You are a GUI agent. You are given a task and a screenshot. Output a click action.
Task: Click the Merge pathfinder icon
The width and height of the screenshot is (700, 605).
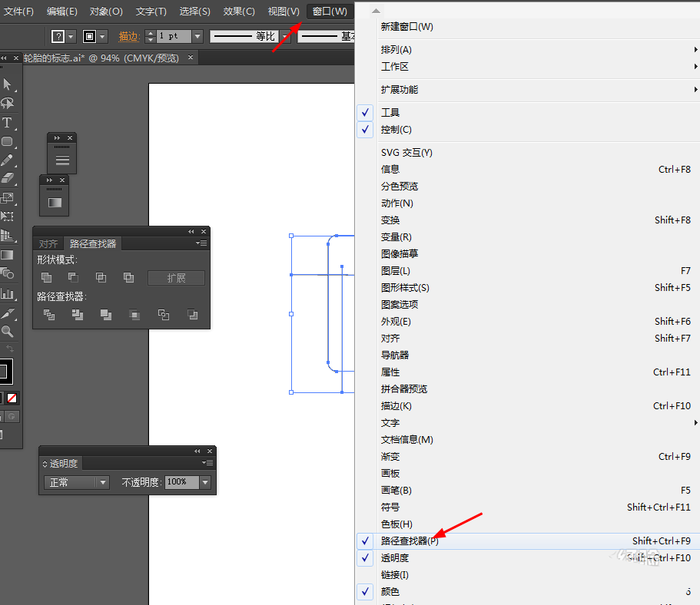point(106,315)
